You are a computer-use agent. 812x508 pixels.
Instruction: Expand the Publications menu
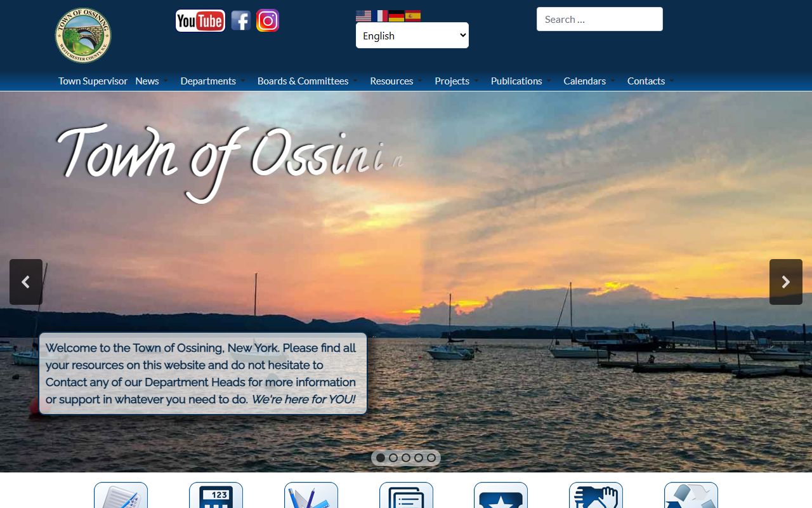click(521, 81)
